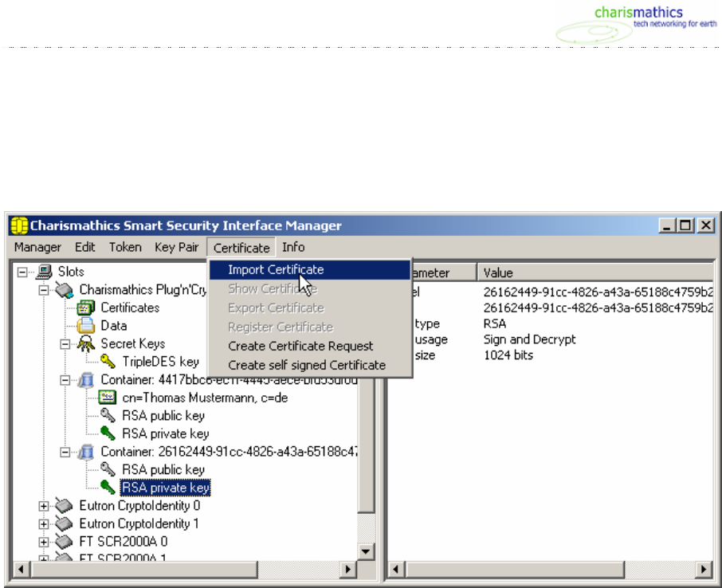Click the right arrow on the tree horizontal scrollbar

pyautogui.click(x=348, y=569)
